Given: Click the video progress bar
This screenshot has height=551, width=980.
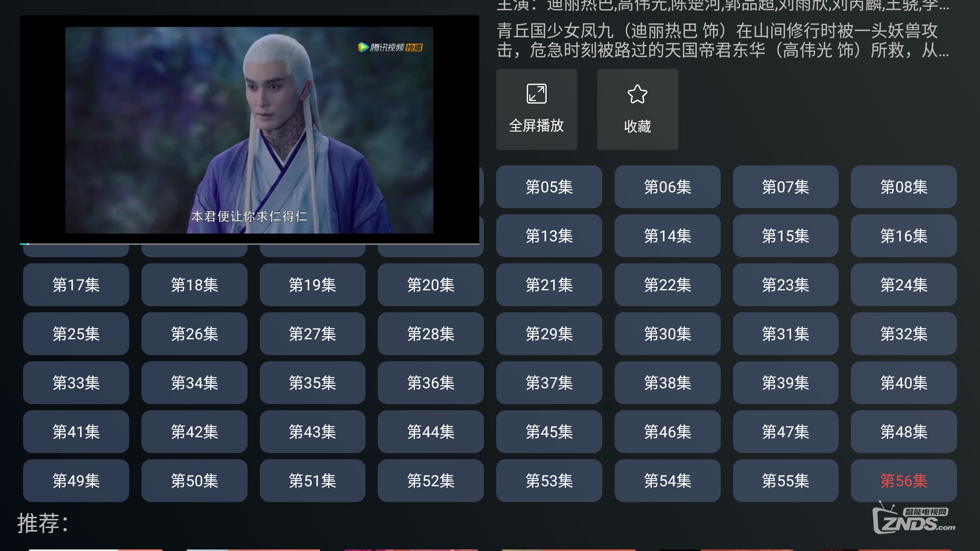Looking at the screenshot, I should [250, 244].
